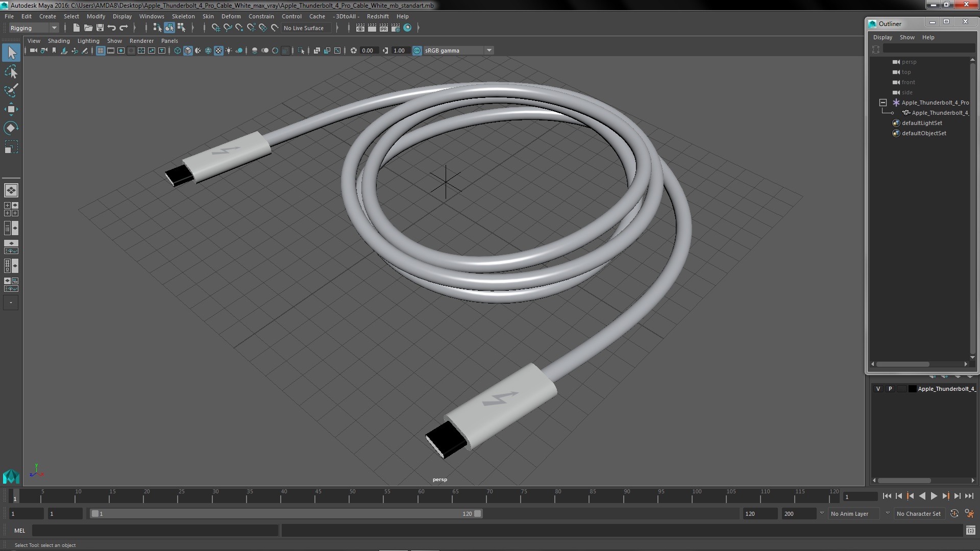
Task: Select by component type mode icon
Action: tap(181, 28)
